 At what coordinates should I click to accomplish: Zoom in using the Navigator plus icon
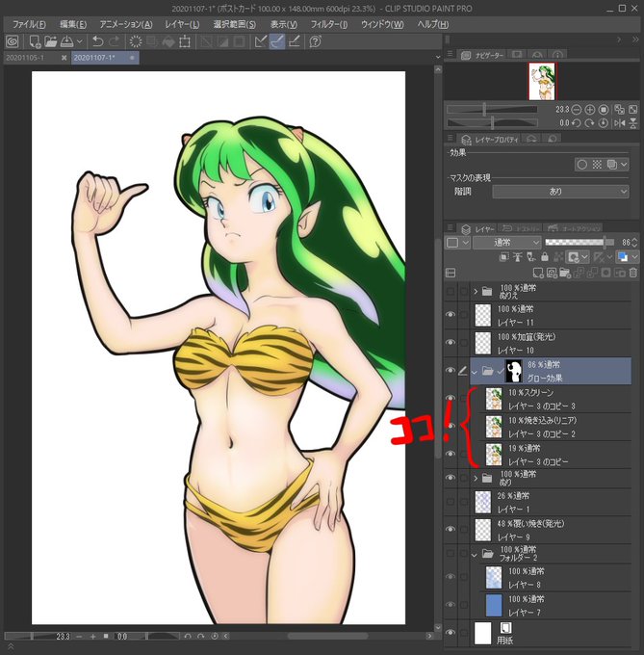590,110
